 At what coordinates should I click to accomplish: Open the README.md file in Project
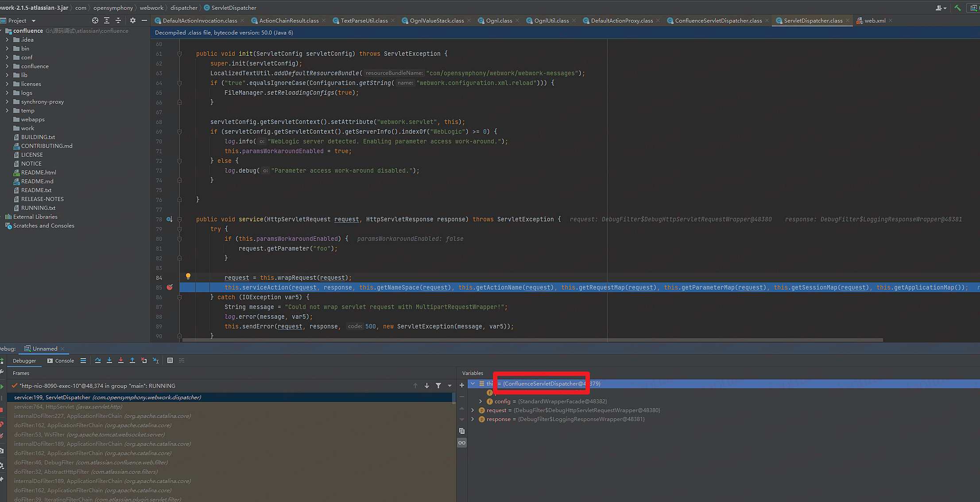[37, 181]
